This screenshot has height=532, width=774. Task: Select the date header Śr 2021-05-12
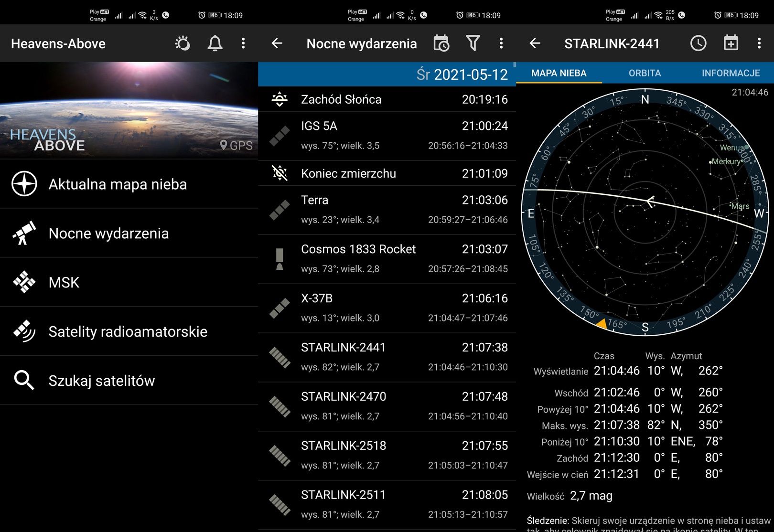click(x=387, y=74)
